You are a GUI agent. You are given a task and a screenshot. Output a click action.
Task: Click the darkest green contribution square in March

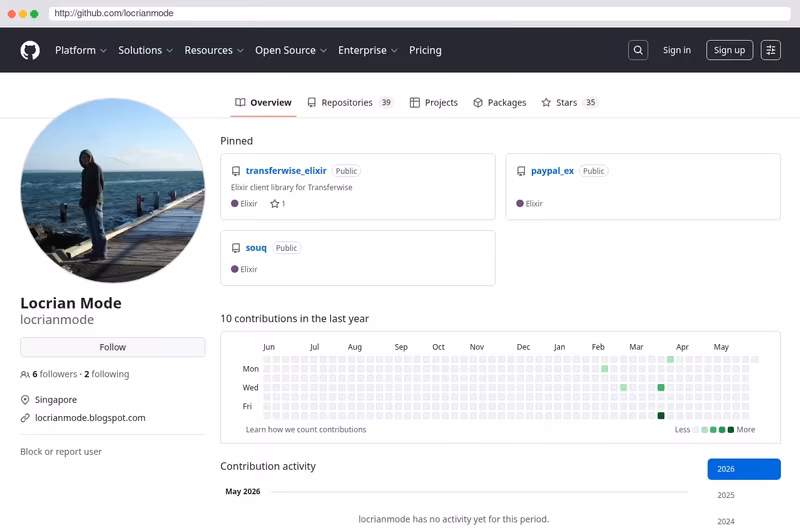click(x=661, y=416)
